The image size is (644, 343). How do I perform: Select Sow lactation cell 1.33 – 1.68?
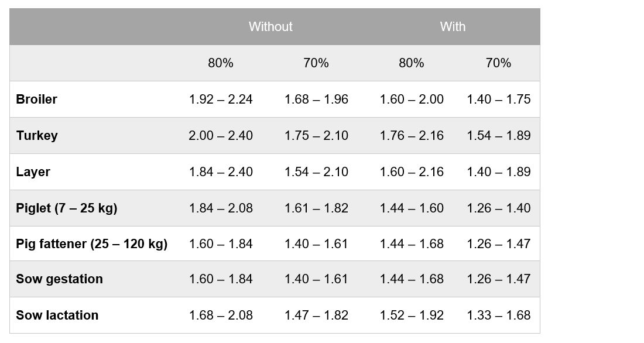(x=499, y=315)
